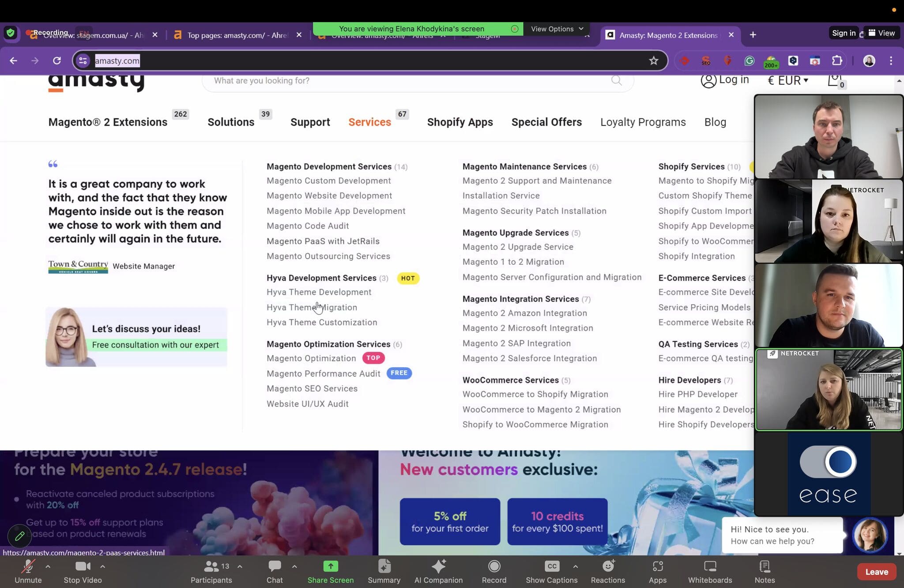Open the EUR currency dropdown
904x588 pixels.
coord(788,80)
